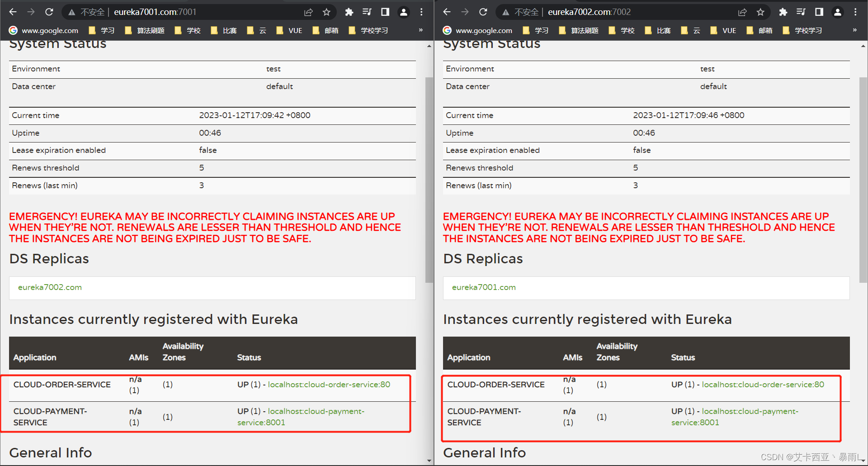Bookmark the eureka7001.com page with star icon
This screenshot has height=466, width=868.
(x=326, y=12)
